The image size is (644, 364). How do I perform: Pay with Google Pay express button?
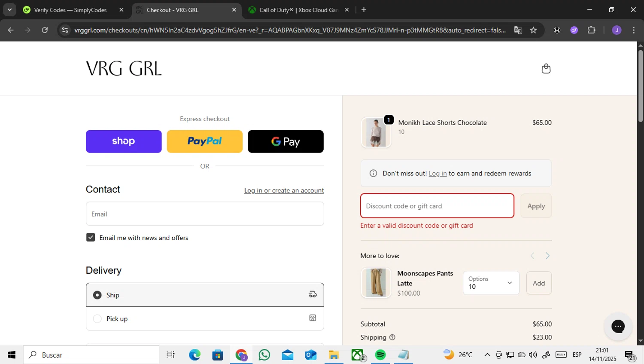[286, 141]
